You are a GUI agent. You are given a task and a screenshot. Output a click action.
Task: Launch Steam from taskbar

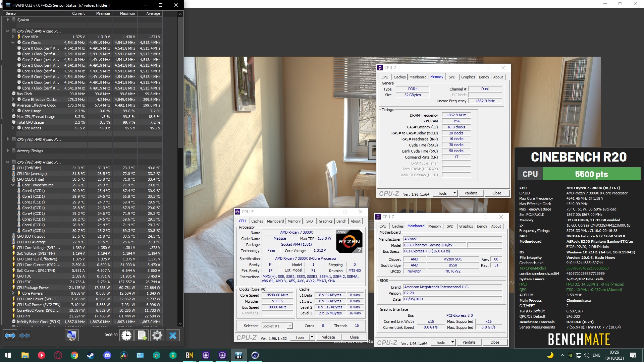(x=91, y=355)
